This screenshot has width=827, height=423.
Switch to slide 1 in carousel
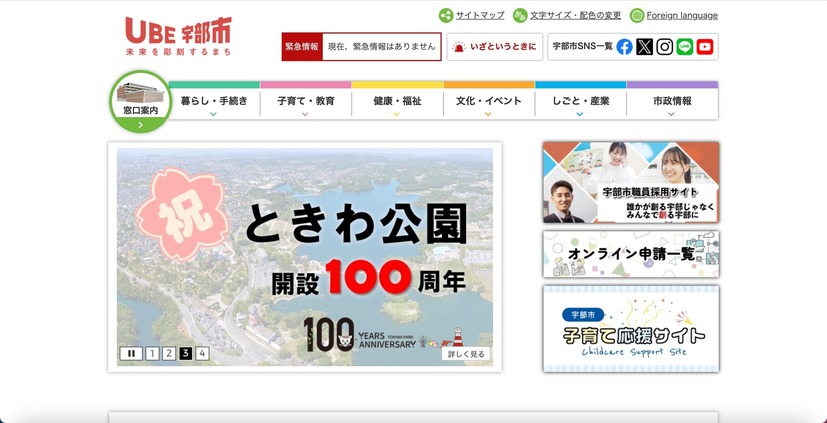[152, 353]
